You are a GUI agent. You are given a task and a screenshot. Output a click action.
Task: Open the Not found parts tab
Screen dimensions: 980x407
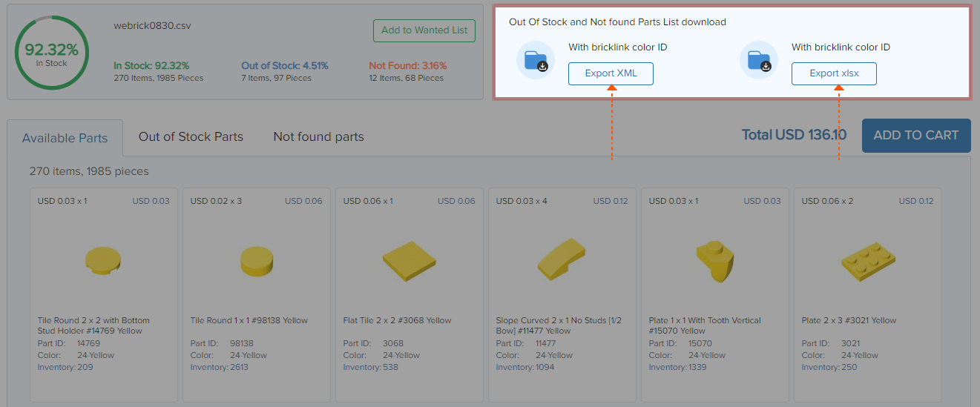[x=318, y=136]
